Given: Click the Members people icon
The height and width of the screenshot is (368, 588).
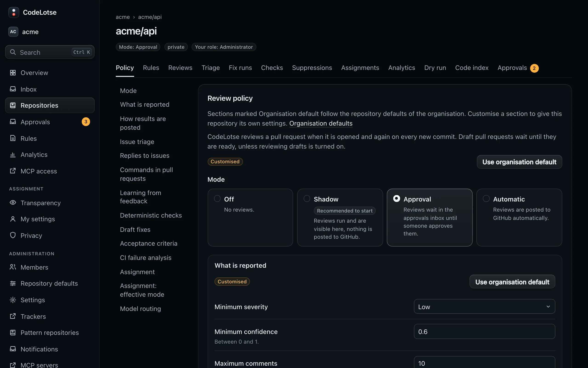Looking at the screenshot, I should tap(13, 267).
